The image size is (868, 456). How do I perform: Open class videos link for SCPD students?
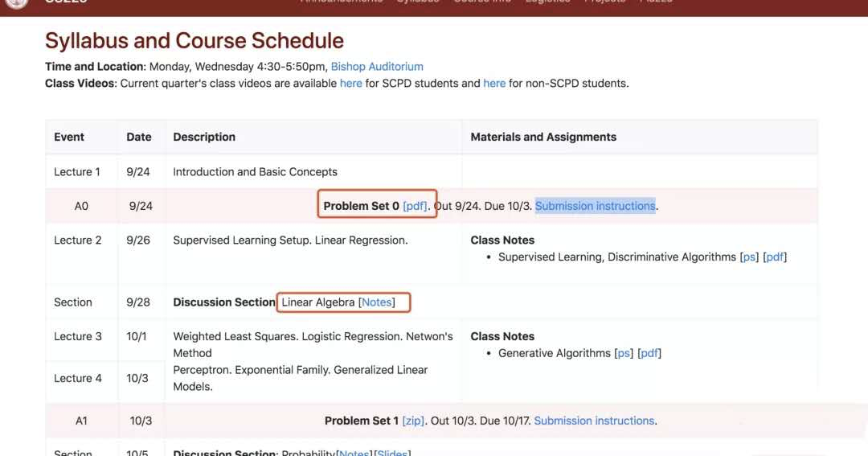pyautogui.click(x=350, y=83)
